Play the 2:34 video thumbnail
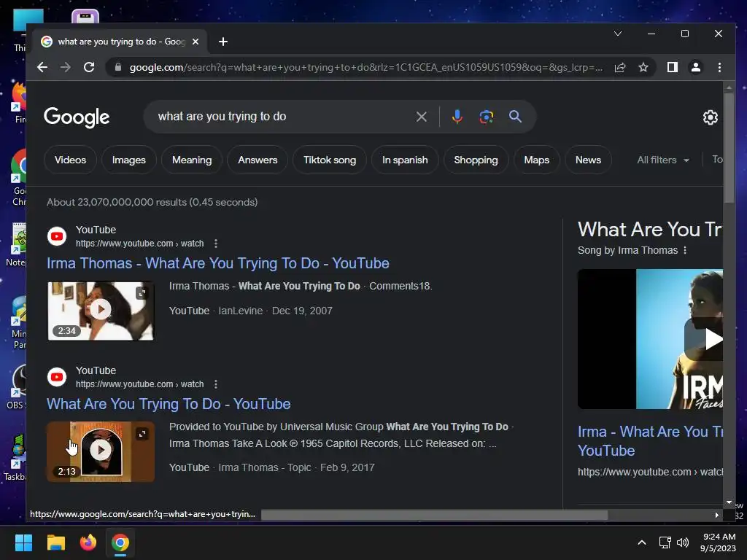The width and height of the screenshot is (747, 560). tap(101, 311)
